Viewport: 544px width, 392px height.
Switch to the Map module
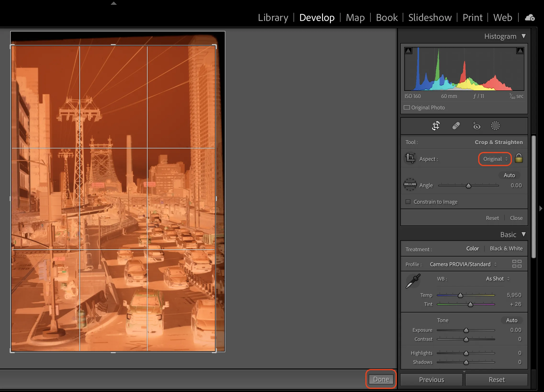(x=355, y=17)
